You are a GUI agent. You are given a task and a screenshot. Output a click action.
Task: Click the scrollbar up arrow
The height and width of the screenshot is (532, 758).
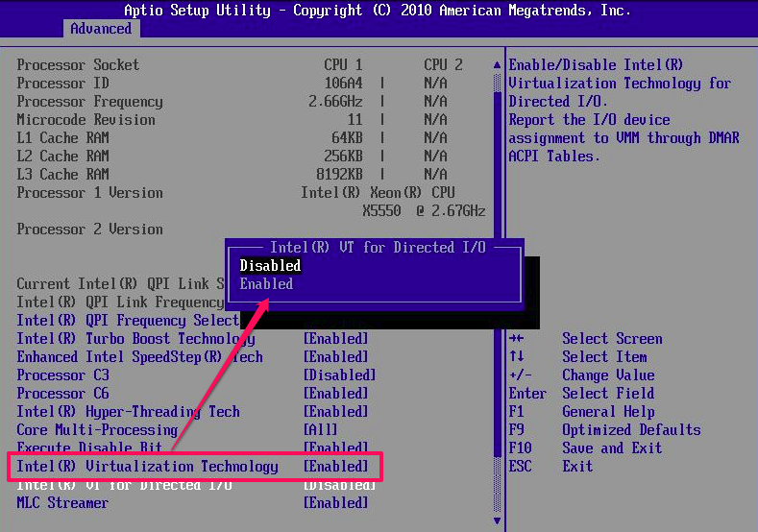[x=497, y=64]
